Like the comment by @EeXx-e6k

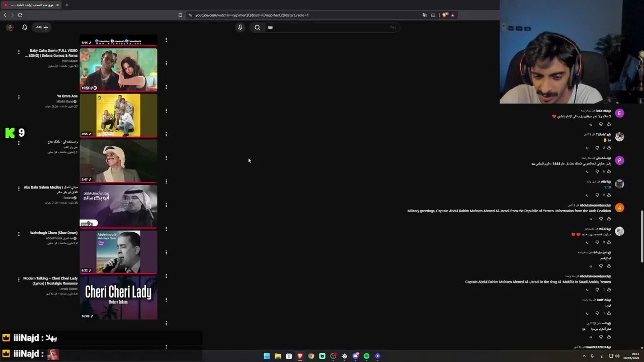pos(609,124)
